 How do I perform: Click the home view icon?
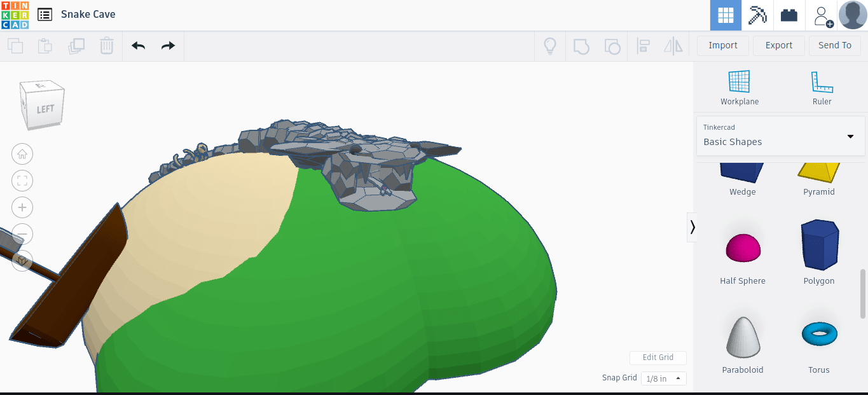point(22,154)
